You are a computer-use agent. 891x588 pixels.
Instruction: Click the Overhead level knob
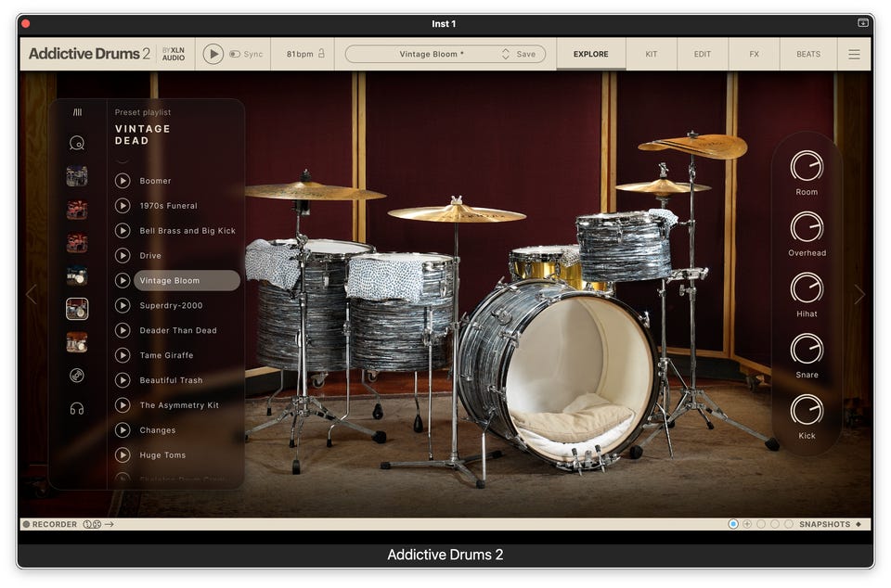tap(807, 227)
